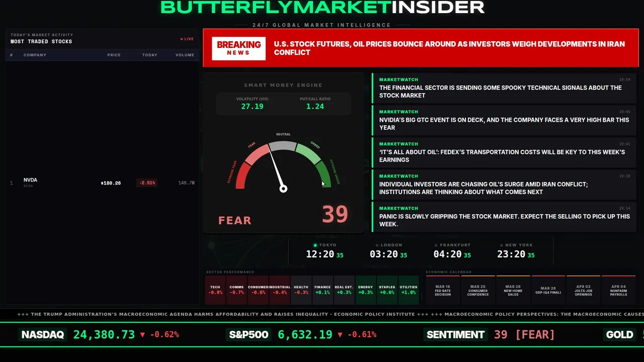Viewport: 644px width, 362px height.
Task: Click the gauge score 39
Action: pyautogui.click(x=335, y=215)
